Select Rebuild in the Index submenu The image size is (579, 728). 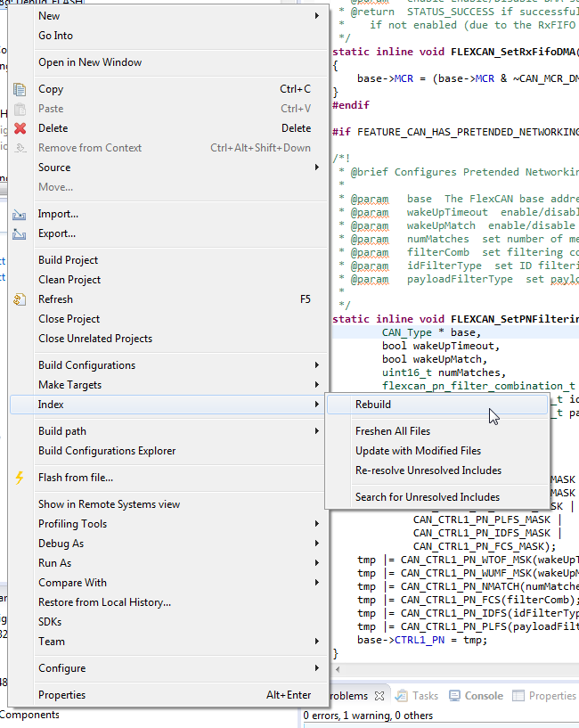point(437,405)
